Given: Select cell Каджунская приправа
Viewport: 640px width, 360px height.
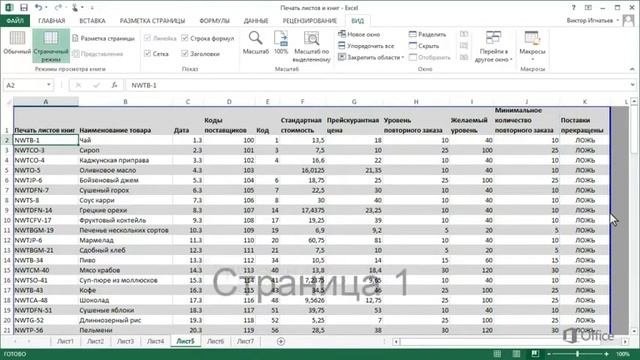Looking at the screenshot, I should pos(125,160).
